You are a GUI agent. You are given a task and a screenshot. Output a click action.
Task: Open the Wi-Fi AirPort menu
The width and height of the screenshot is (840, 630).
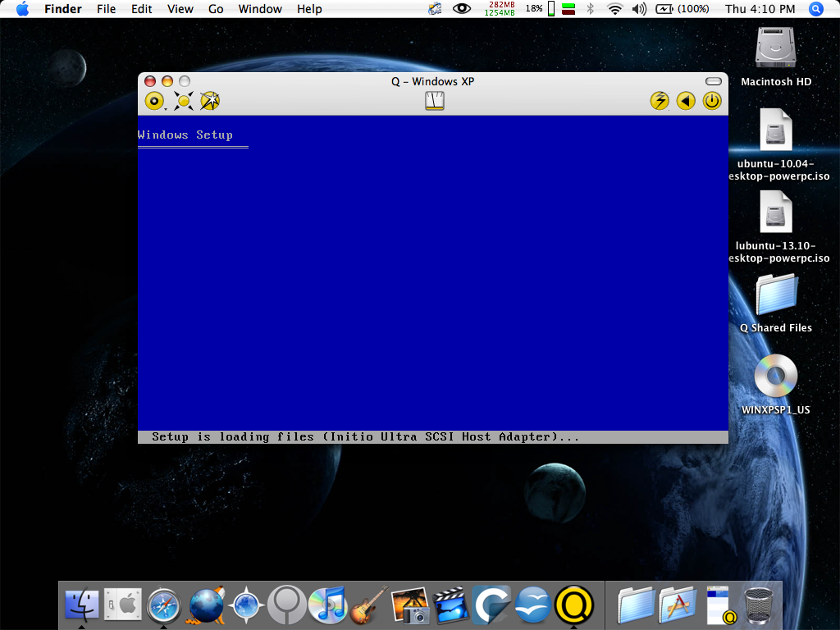click(x=615, y=9)
